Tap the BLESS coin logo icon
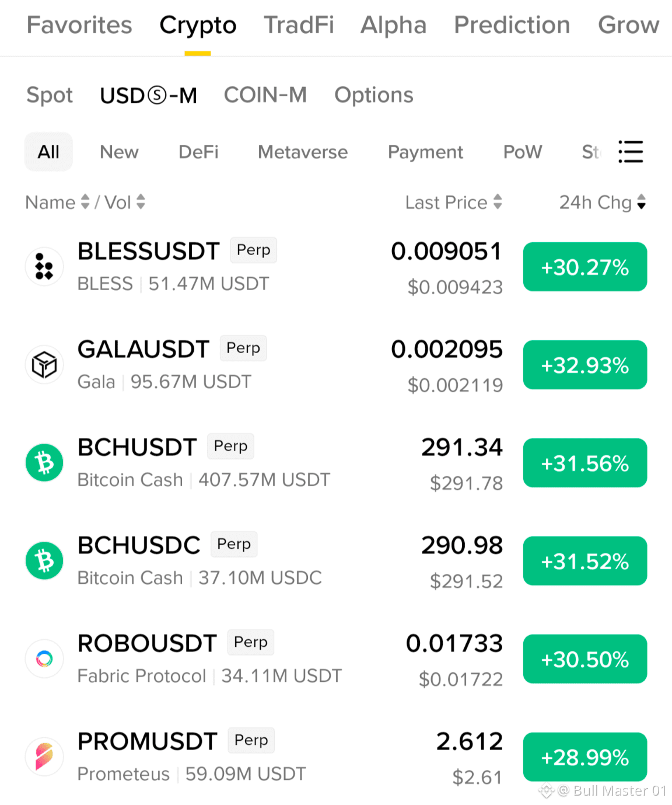The height and width of the screenshot is (805, 672). point(44,266)
